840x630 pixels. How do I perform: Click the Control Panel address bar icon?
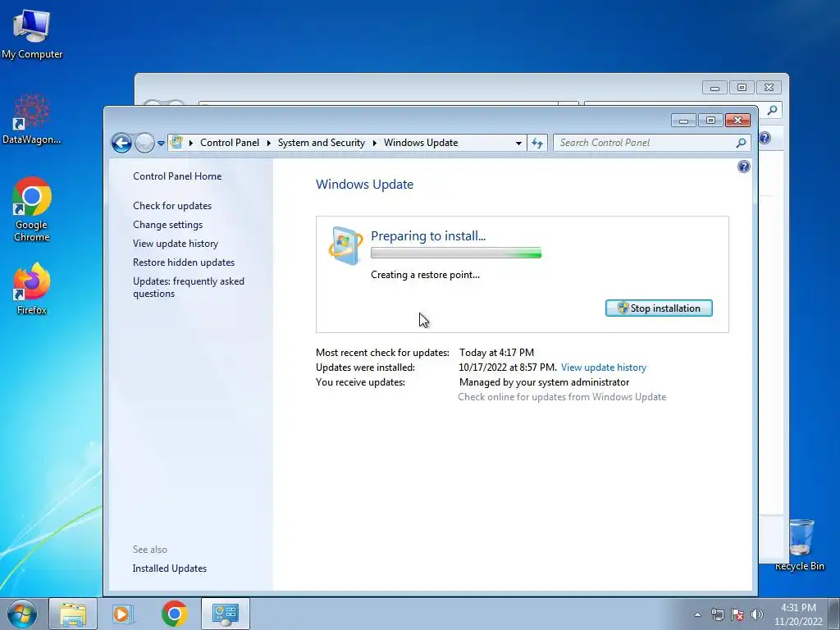point(176,143)
